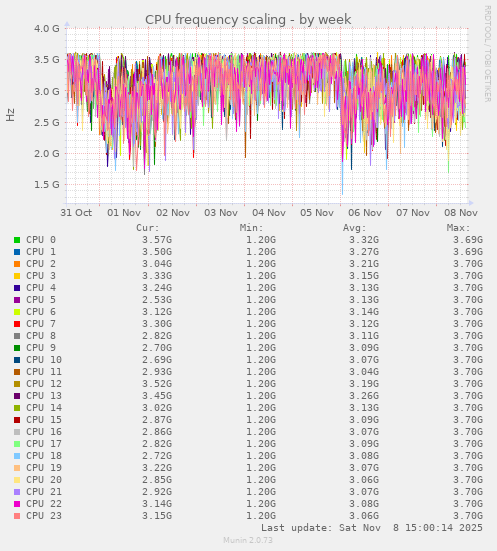Click the 05 Nov x-axis label
The height and width of the screenshot is (551, 497).
[x=317, y=213]
